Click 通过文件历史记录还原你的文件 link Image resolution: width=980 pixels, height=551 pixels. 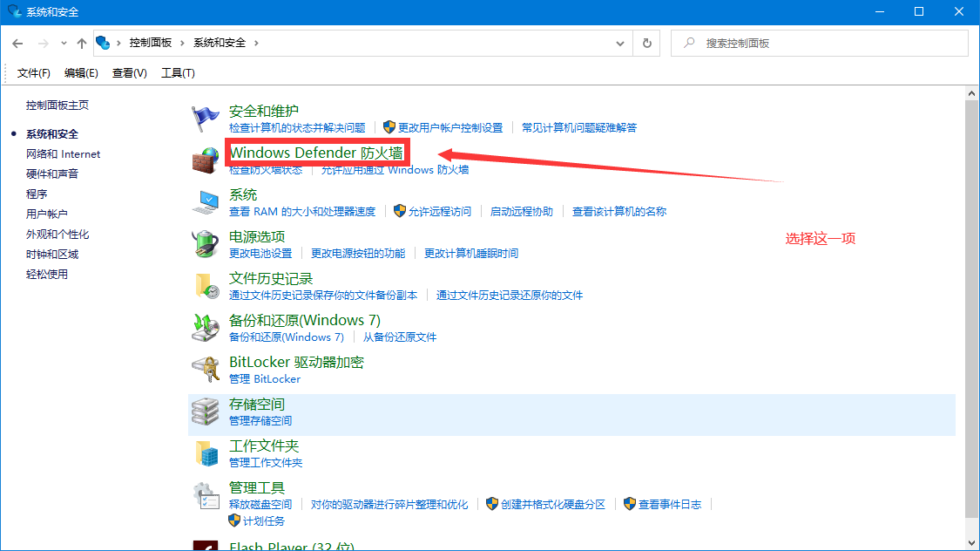tap(510, 296)
